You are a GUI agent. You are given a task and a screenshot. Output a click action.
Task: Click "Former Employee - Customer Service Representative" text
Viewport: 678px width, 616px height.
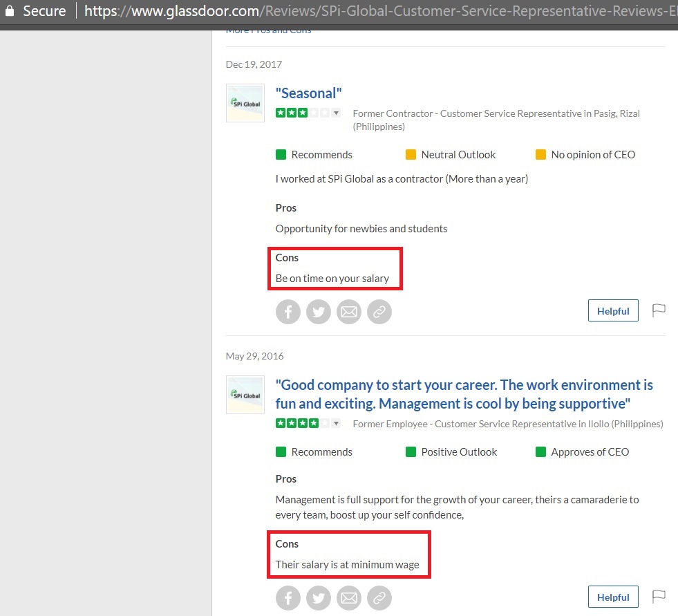click(x=508, y=424)
